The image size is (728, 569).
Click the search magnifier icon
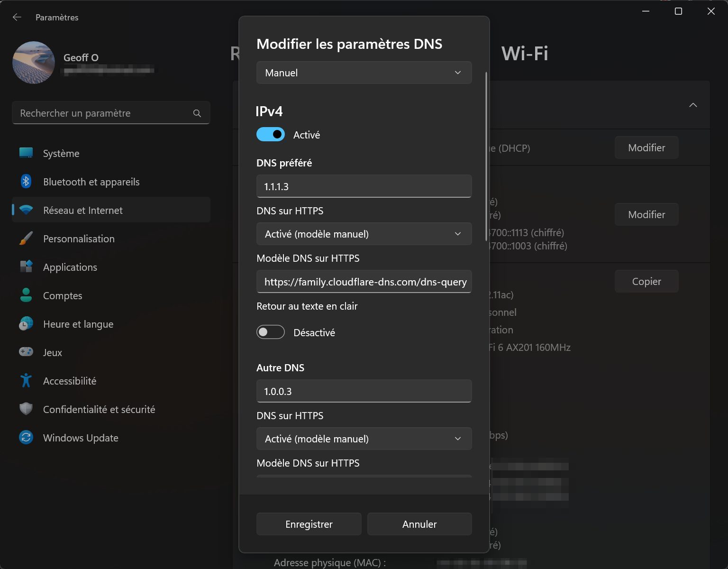(197, 113)
